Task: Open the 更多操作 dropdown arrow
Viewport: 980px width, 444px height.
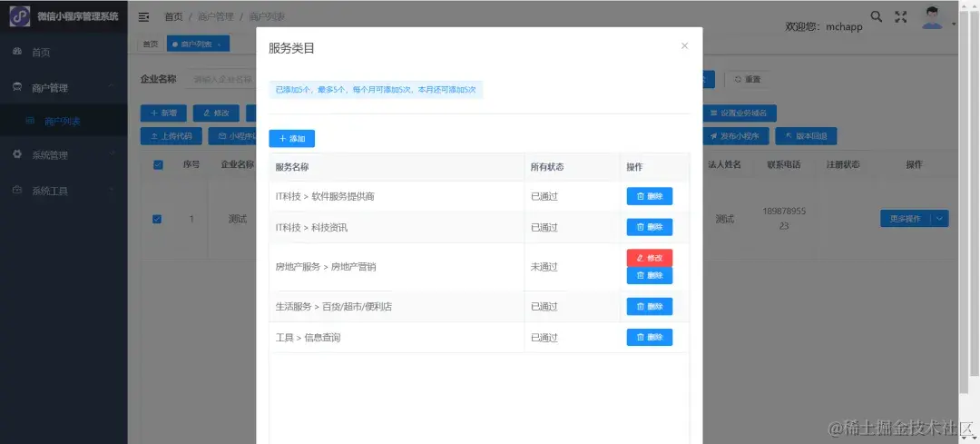Action: coord(940,219)
